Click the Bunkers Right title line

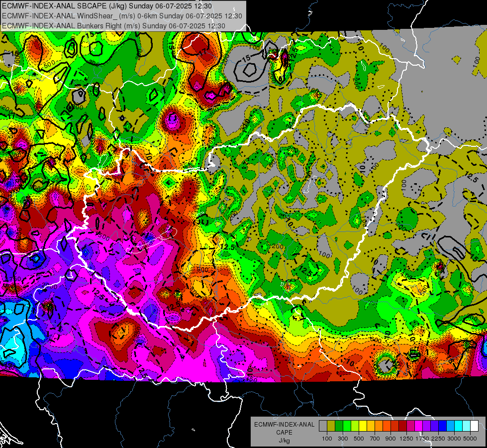tap(113, 26)
